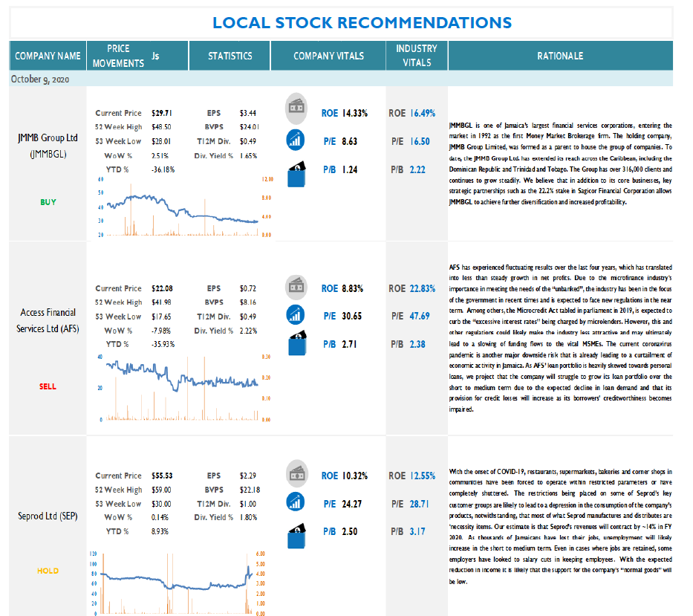
Task: Select the Statistics column header
Action: (x=230, y=56)
